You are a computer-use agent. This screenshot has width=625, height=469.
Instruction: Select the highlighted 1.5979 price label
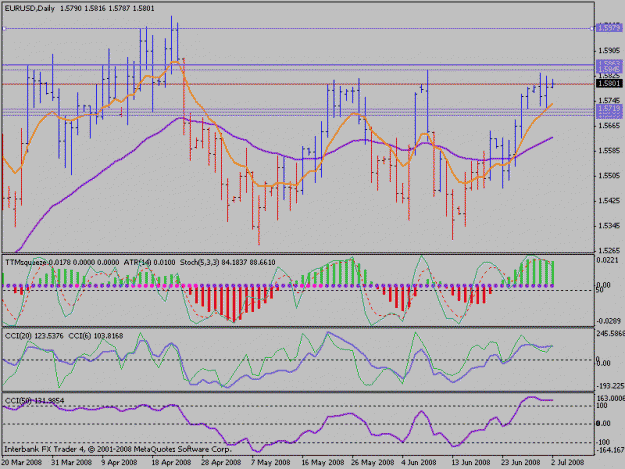(x=609, y=28)
